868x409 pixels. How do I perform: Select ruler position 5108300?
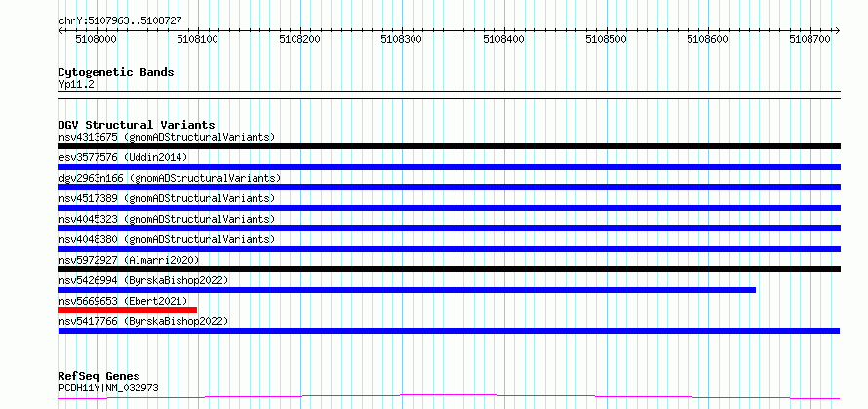(x=402, y=39)
